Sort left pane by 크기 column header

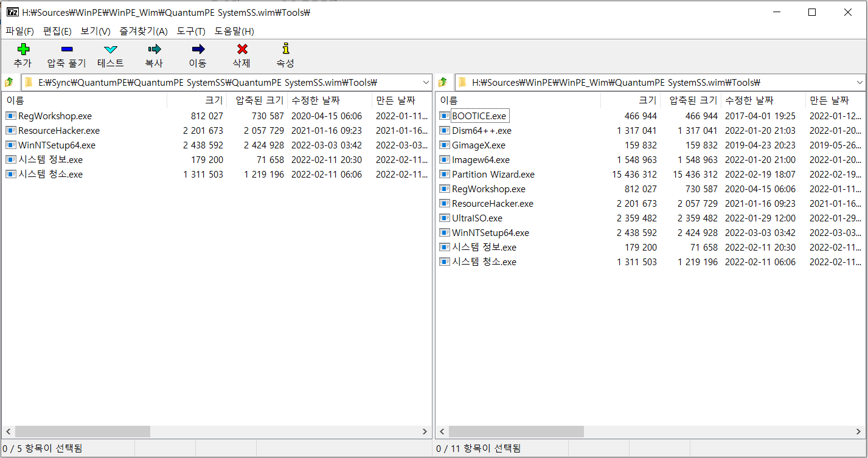197,100
